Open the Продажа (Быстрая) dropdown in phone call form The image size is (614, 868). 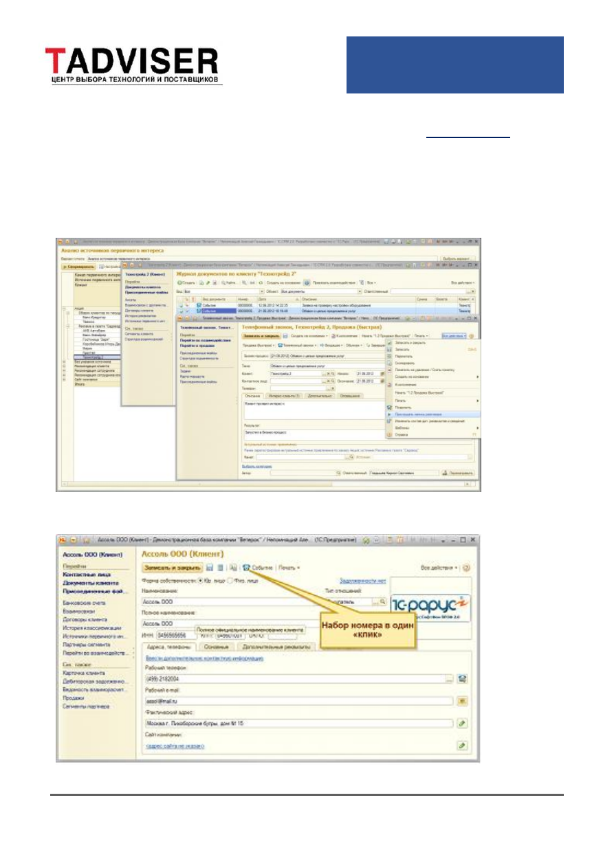(259, 345)
